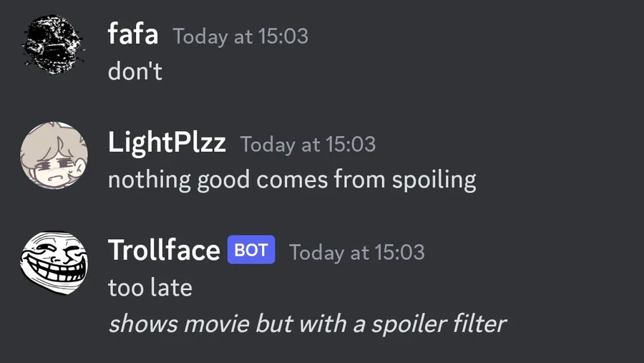Click the LightPlzz username
644x363 pixels.
[167, 143]
